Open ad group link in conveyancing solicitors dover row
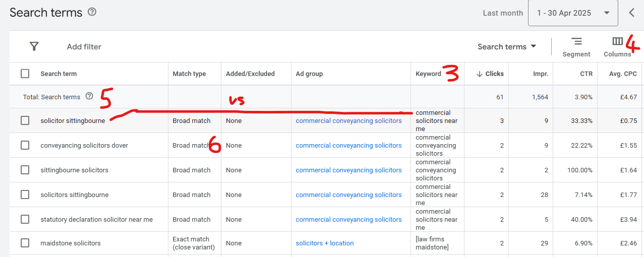 click(x=348, y=145)
